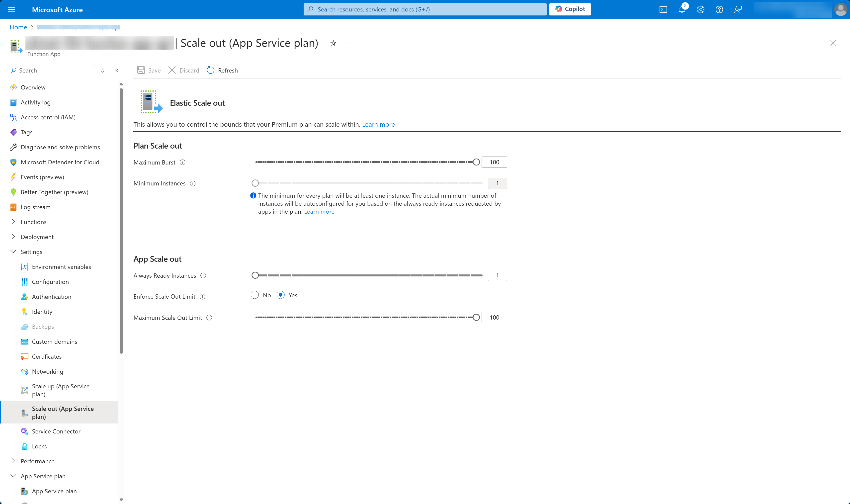Click the Maximum Scale Out Limit value field
The image size is (850, 504).
(x=494, y=317)
